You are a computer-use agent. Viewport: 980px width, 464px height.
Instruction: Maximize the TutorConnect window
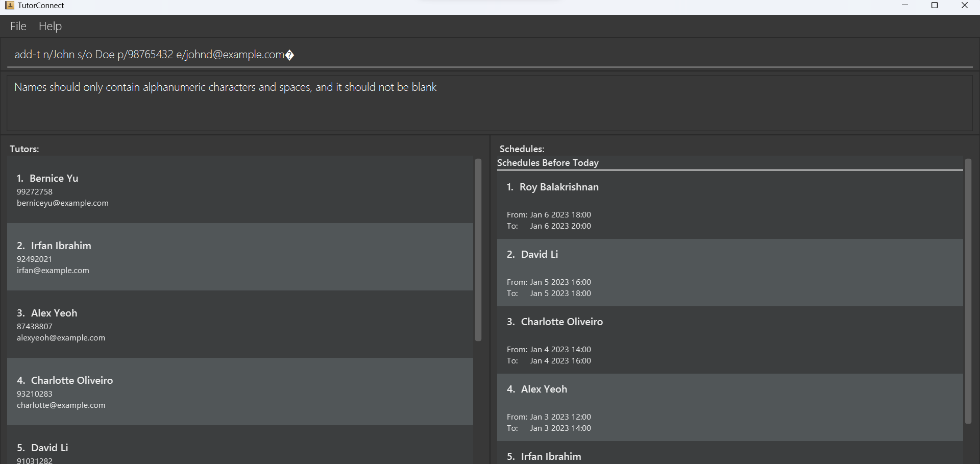(x=935, y=5)
